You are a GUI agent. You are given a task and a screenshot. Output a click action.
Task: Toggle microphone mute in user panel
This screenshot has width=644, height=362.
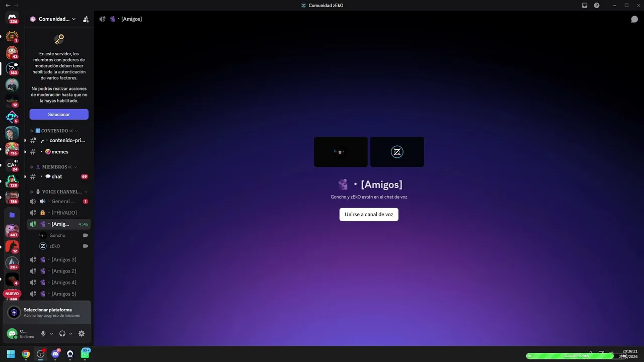(43, 333)
